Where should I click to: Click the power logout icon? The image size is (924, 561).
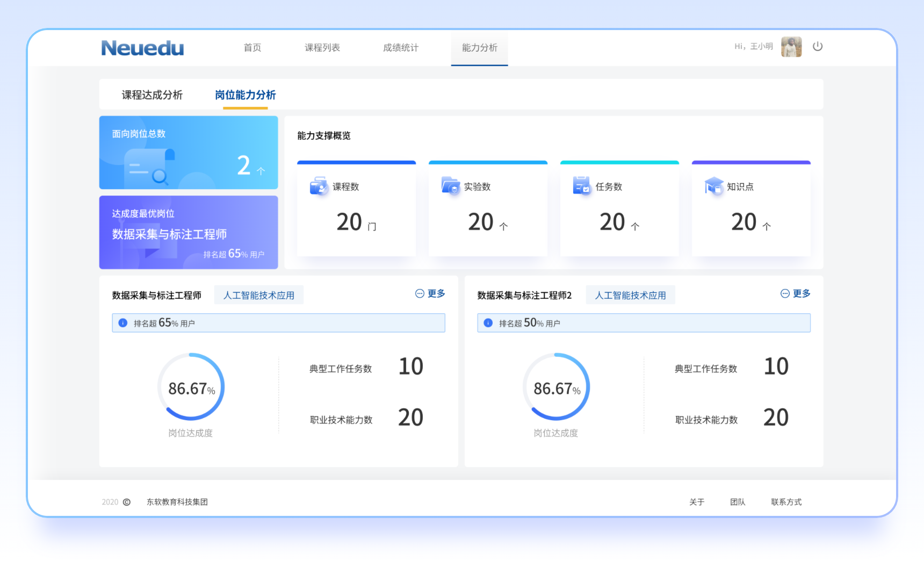click(818, 46)
